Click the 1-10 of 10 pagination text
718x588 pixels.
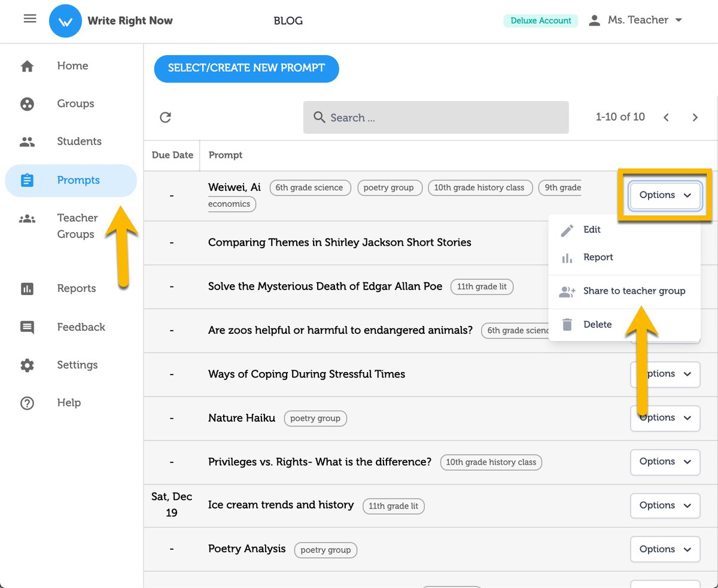click(620, 117)
